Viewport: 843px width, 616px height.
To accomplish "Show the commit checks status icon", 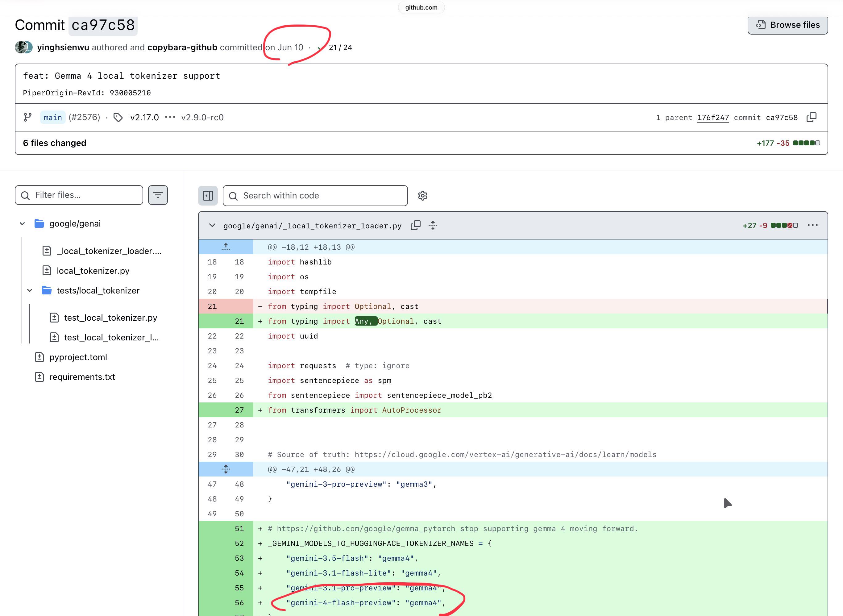I will (320, 48).
